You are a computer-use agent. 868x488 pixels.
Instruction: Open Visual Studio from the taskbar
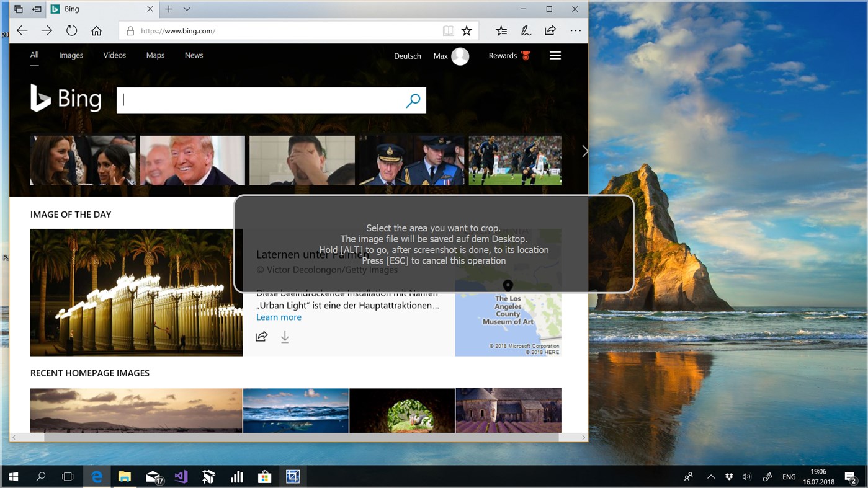tap(180, 476)
